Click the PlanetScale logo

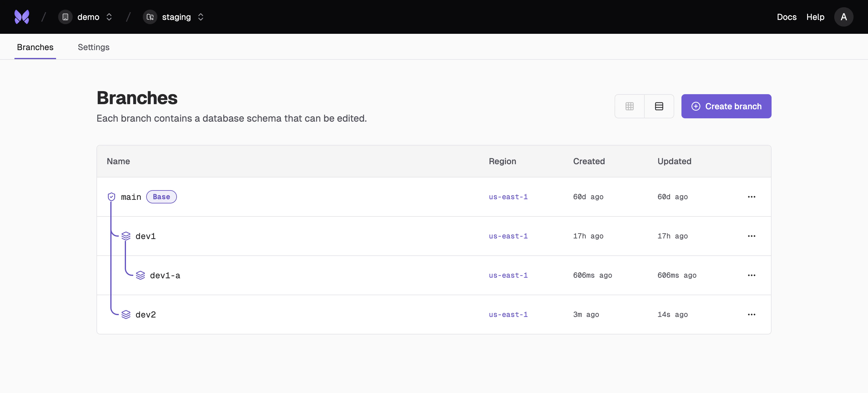(x=21, y=17)
